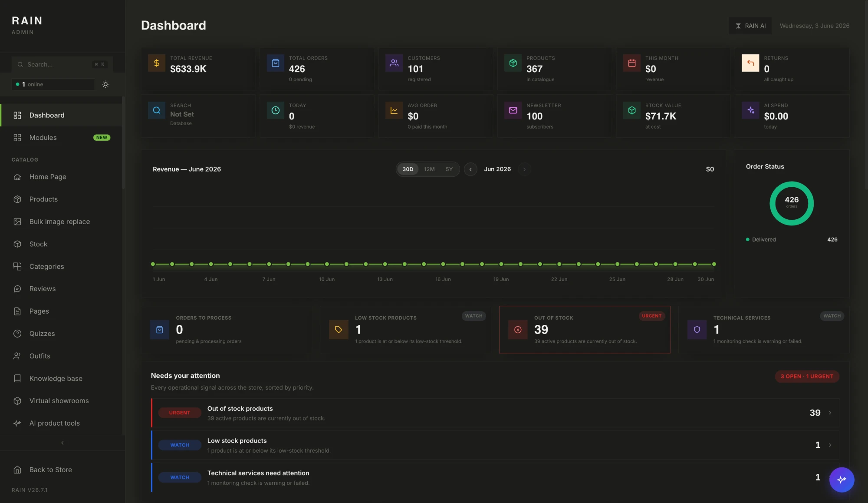
Task: Collapse the sidebar with the left chevron
Action: tap(62, 443)
